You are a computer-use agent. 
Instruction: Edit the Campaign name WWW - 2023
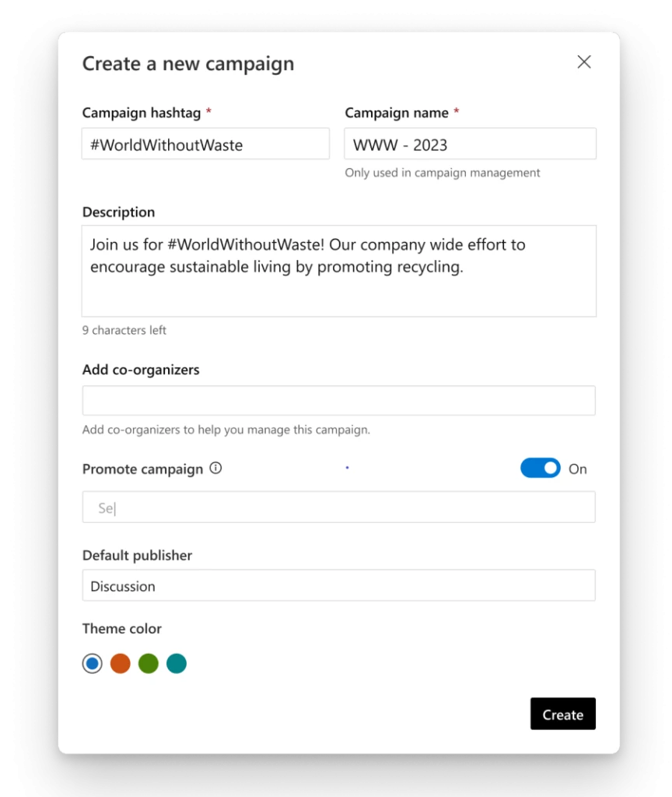(470, 144)
